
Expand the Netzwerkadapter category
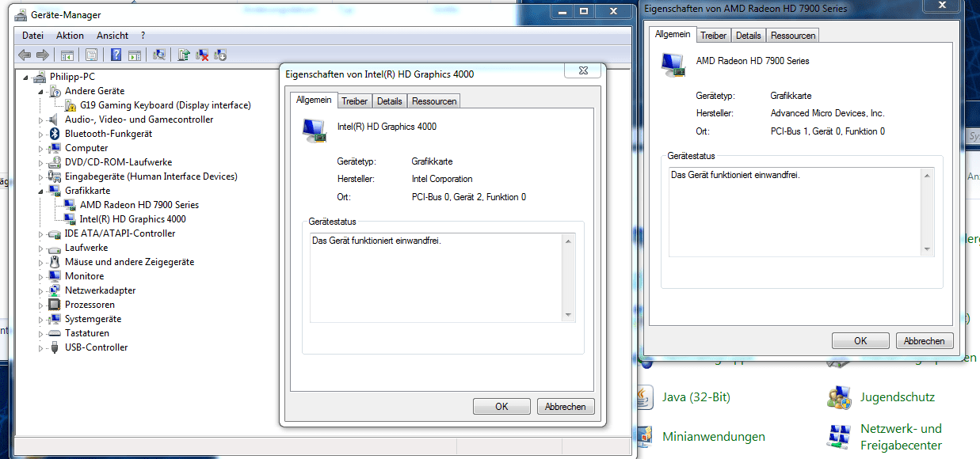(41, 291)
